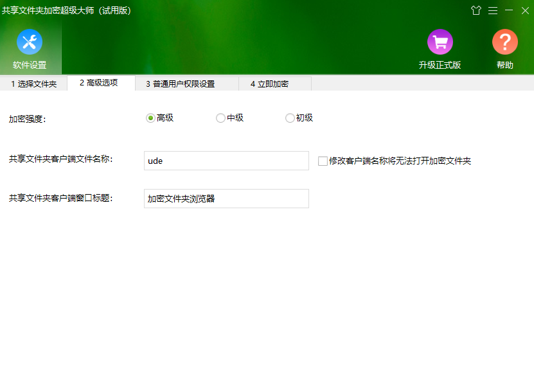Select the 中级 encryption strength option
The height and width of the screenshot is (392, 534).
pos(219,118)
